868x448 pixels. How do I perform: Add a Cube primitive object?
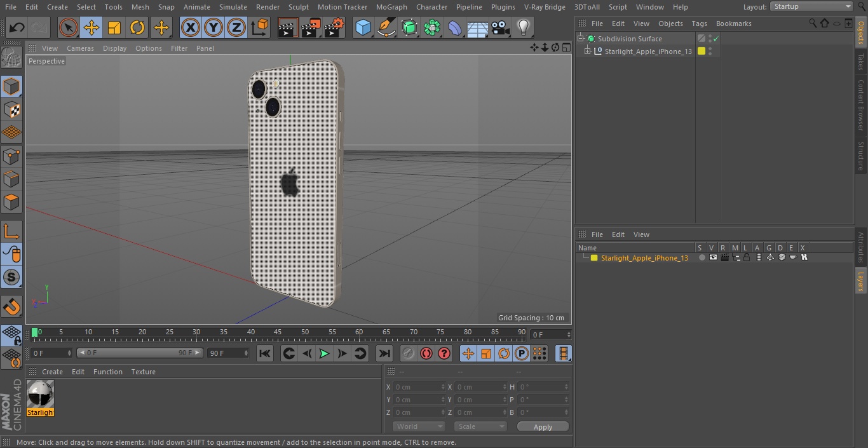[363, 27]
